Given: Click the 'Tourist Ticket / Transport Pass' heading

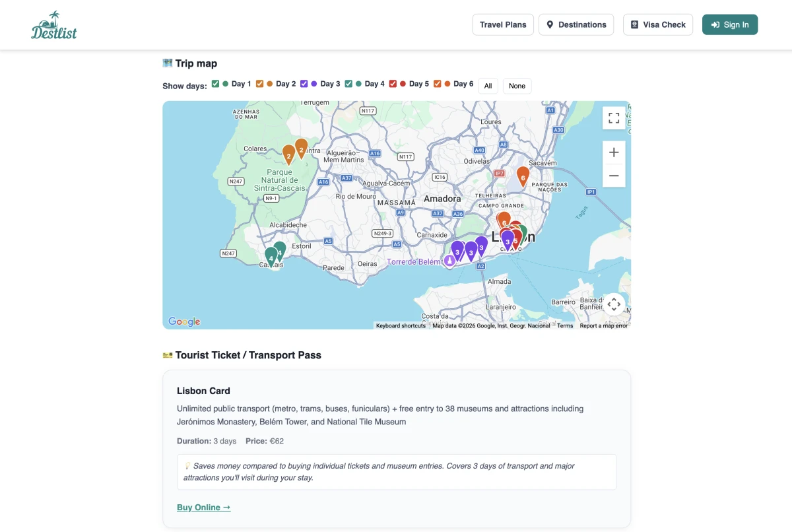Looking at the screenshot, I should pyautogui.click(x=242, y=355).
